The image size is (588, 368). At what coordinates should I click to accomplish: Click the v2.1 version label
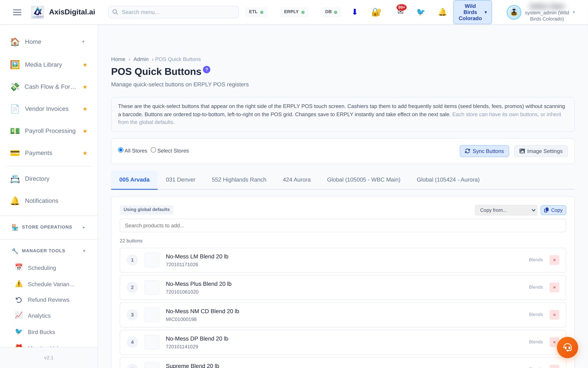pyautogui.click(x=49, y=358)
